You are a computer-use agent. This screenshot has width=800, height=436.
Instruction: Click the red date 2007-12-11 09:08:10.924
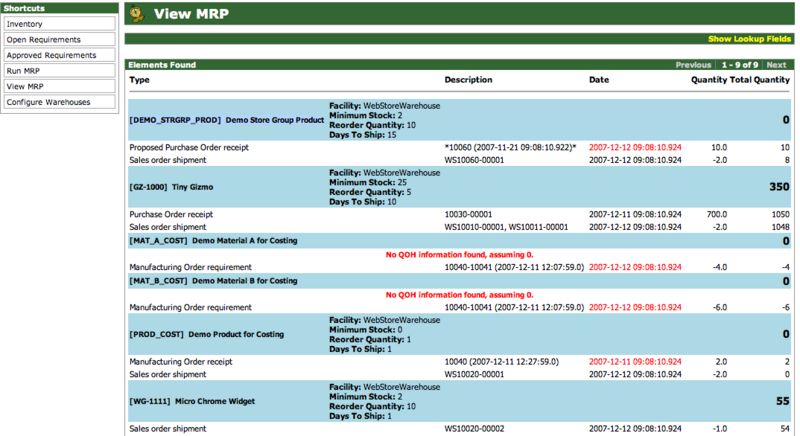635,362
